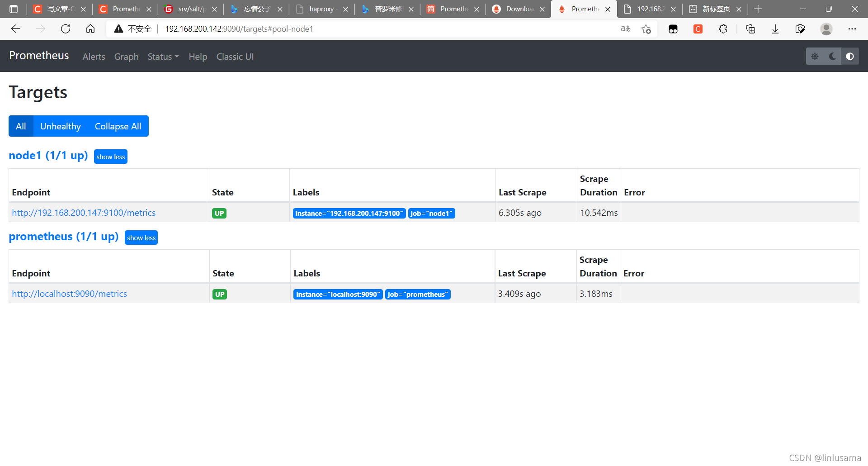The width and height of the screenshot is (868, 466).
Task: Click the '3.409s ago' last scrape value
Action: pos(519,294)
